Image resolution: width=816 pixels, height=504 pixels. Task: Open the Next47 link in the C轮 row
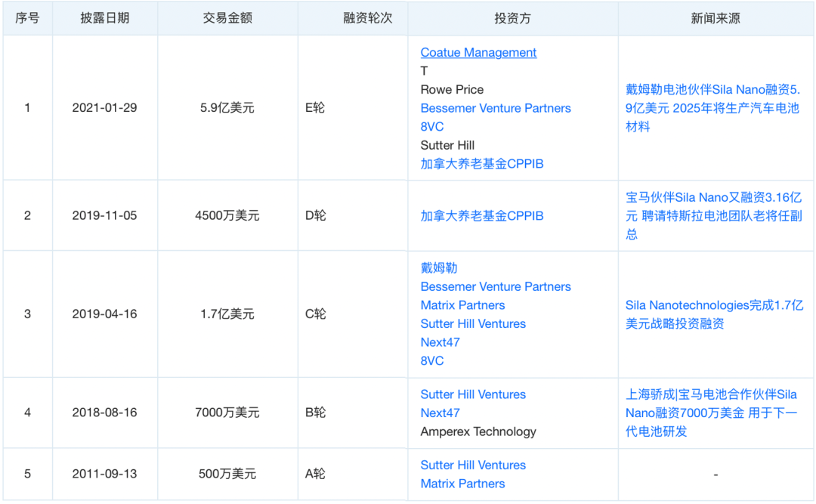[440, 342]
